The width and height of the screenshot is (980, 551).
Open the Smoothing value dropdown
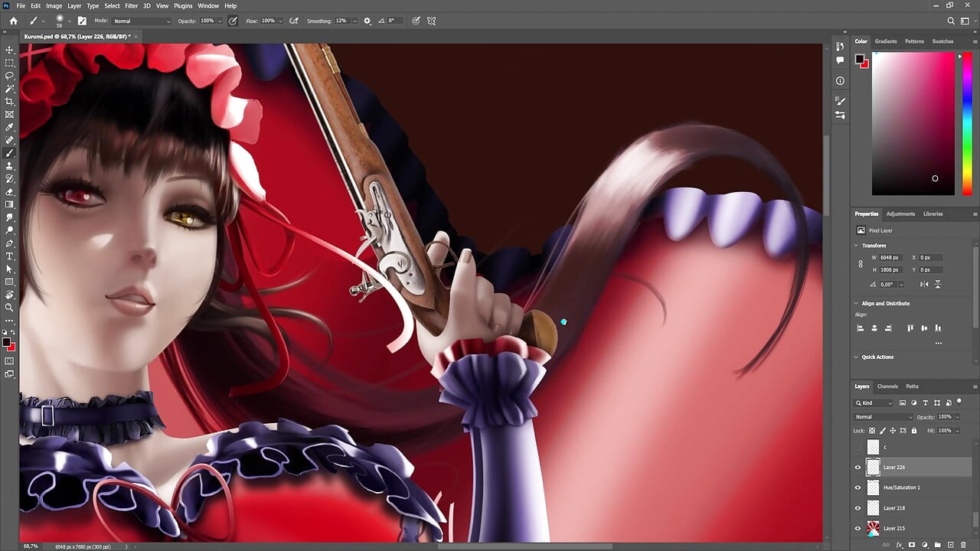(x=354, y=21)
